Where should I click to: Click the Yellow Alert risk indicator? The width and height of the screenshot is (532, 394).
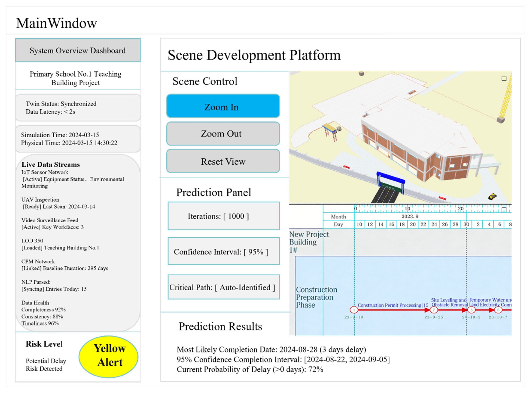point(108,357)
